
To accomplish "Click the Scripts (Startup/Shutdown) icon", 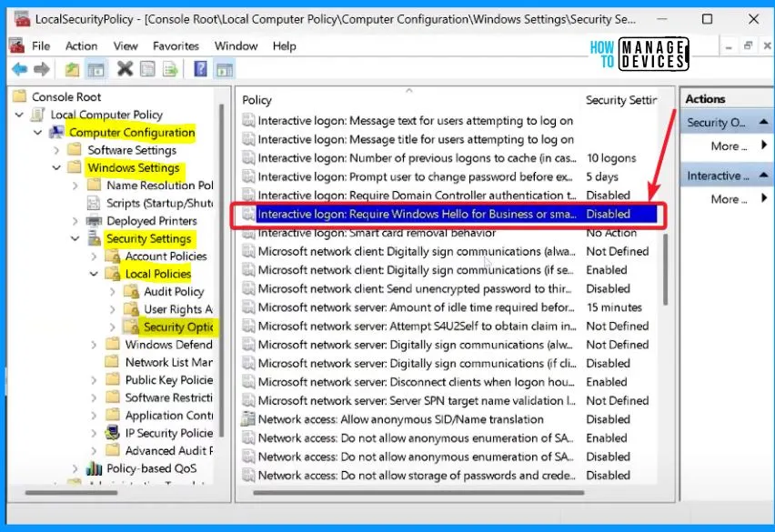I will 94,203.
